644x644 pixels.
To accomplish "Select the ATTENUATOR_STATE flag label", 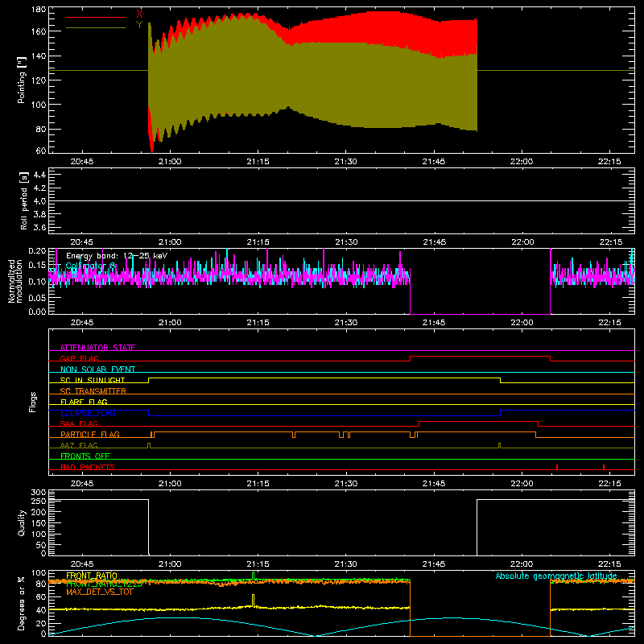I will [97, 348].
